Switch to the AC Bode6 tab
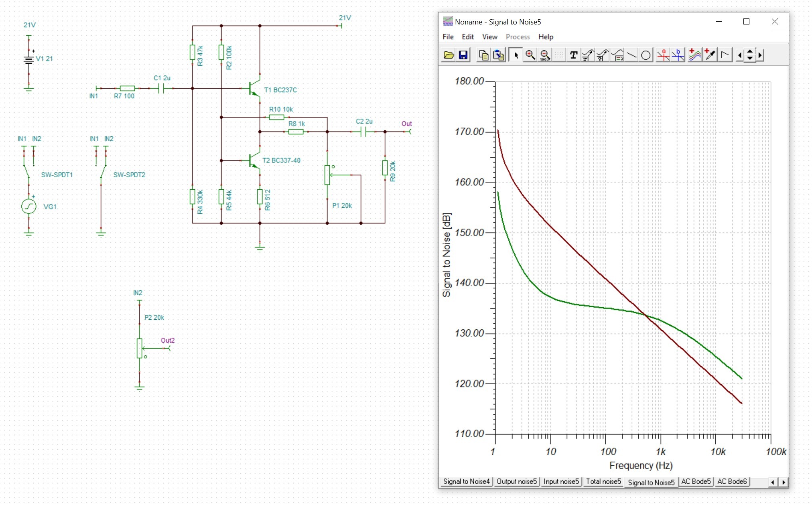The height and width of the screenshot is (505, 812). [x=732, y=482]
